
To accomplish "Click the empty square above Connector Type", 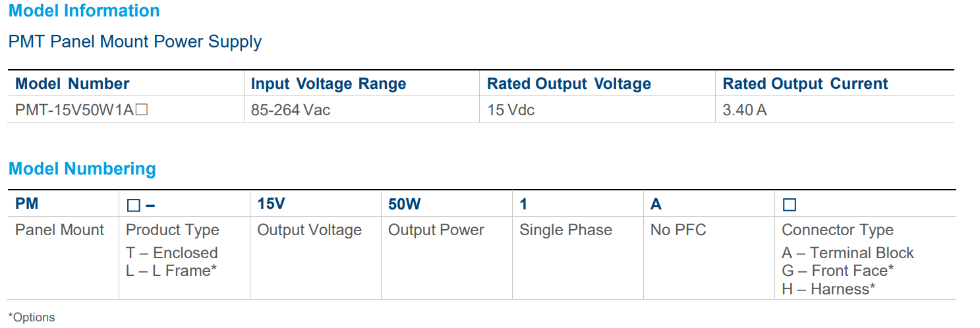I will (x=789, y=205).
